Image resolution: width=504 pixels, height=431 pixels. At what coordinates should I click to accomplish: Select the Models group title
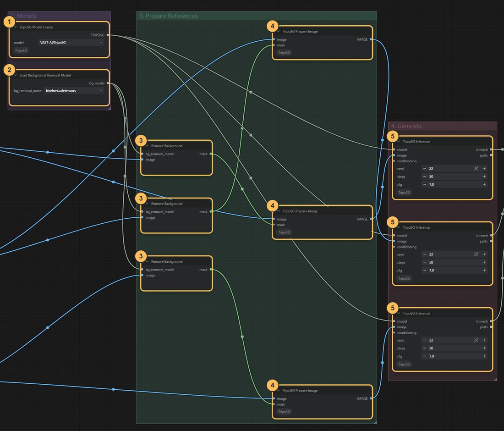23,16
